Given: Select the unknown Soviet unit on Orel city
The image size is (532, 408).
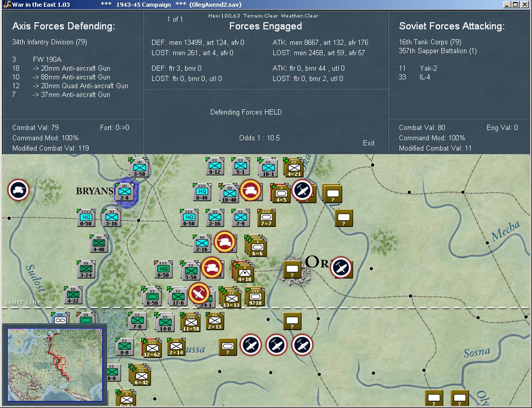Looking at the screenshot, I should (x=292, y=270).
